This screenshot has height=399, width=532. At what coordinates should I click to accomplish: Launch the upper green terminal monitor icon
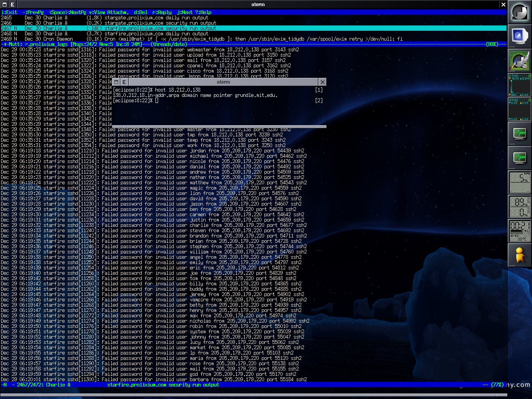[x=520, y=134]
